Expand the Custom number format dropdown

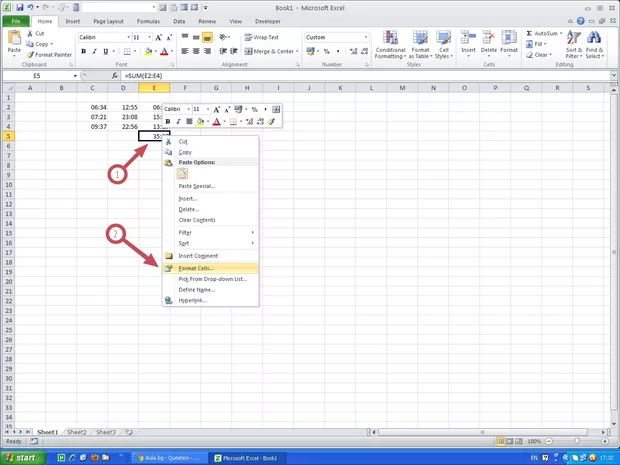(364, 37)
